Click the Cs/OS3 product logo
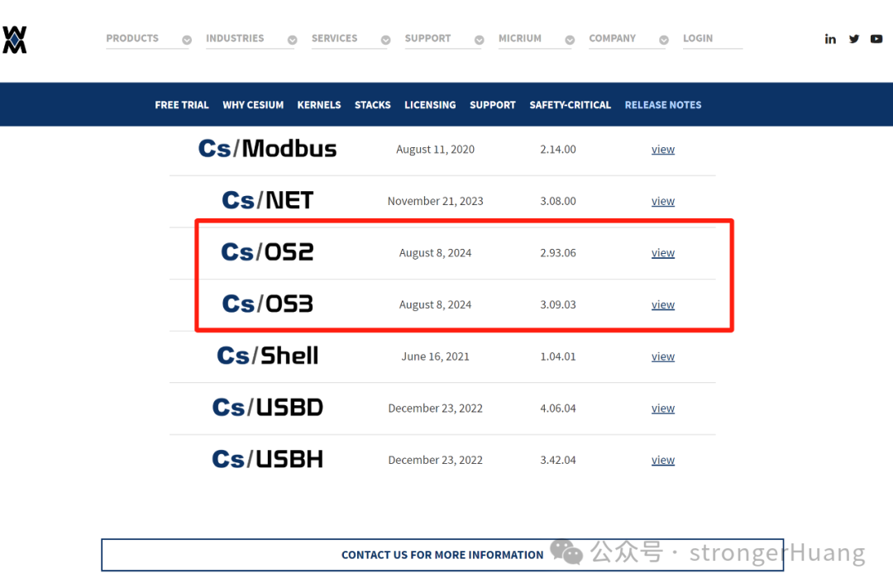The height and width of the screenshot is (588, 893). coord(267,304)
